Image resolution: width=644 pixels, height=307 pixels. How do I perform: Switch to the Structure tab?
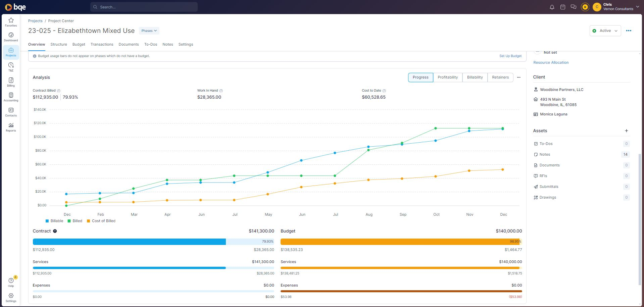coord(59,44)
